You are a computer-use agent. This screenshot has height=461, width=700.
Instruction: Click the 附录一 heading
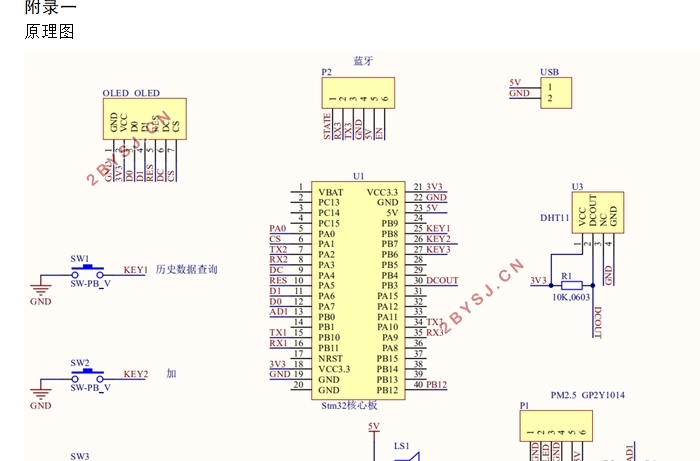[x=50, y=7]
